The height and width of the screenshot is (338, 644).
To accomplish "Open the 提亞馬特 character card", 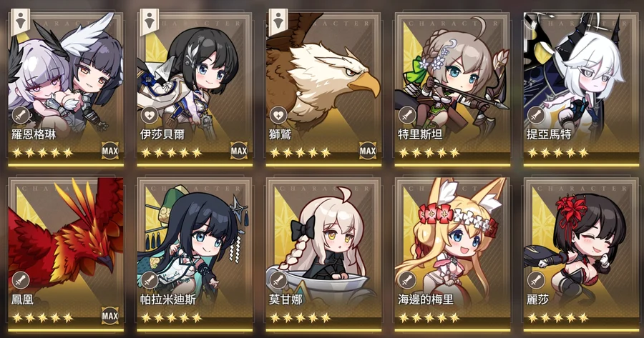I will click(x=582, y=89).
